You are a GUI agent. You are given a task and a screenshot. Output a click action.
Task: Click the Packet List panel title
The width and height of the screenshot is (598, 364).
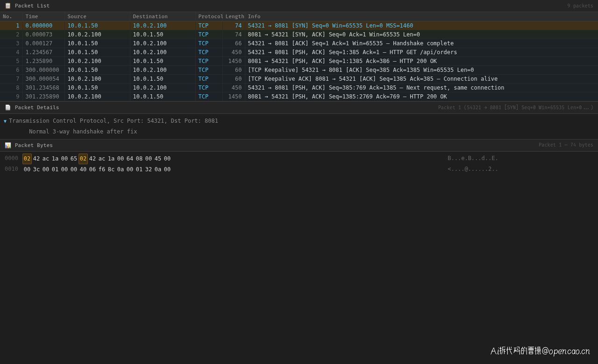coord(32,6)
